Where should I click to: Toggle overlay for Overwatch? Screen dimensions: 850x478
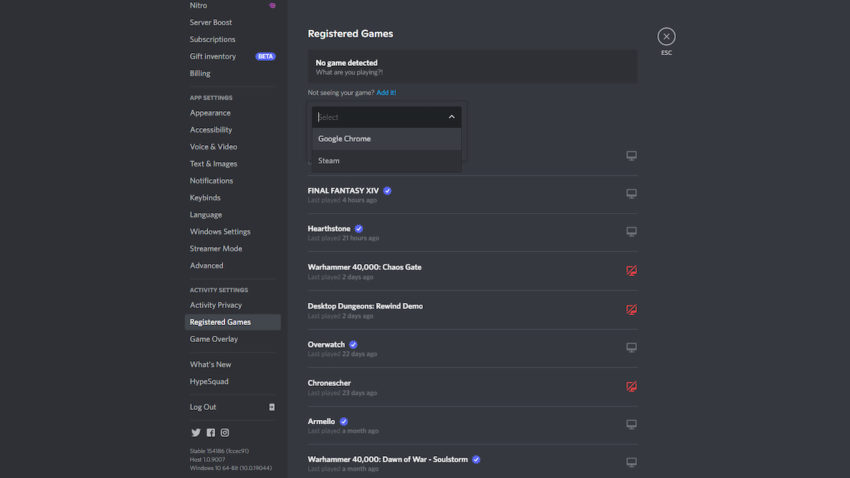(631, 347)
